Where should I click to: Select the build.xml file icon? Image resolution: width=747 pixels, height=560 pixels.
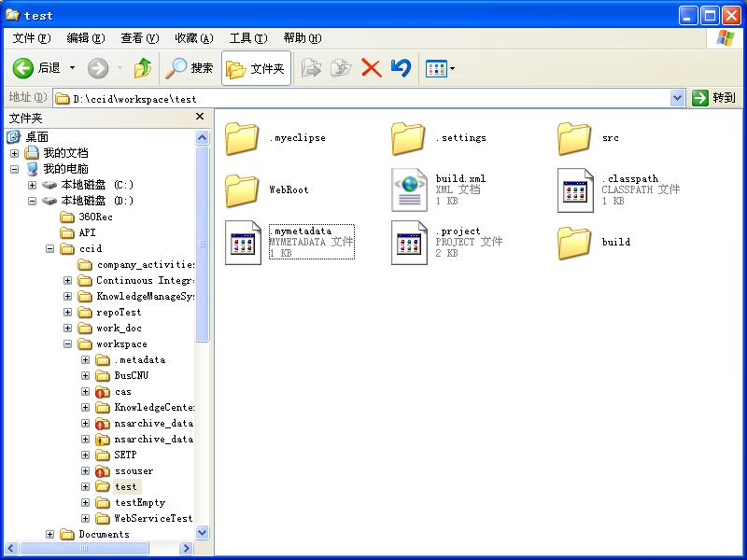[x=409, y=189]
